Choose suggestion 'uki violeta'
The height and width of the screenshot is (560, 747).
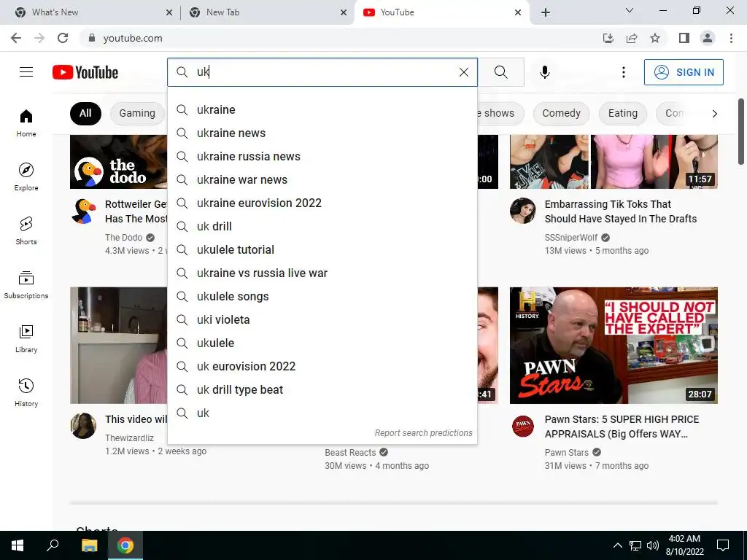[322, 319]
